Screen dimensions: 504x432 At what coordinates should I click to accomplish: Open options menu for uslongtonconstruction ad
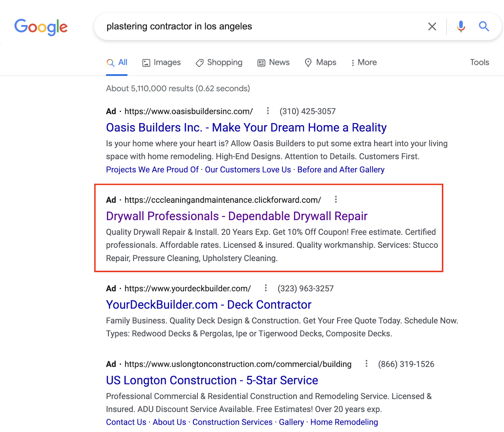[x=366, y=364]
